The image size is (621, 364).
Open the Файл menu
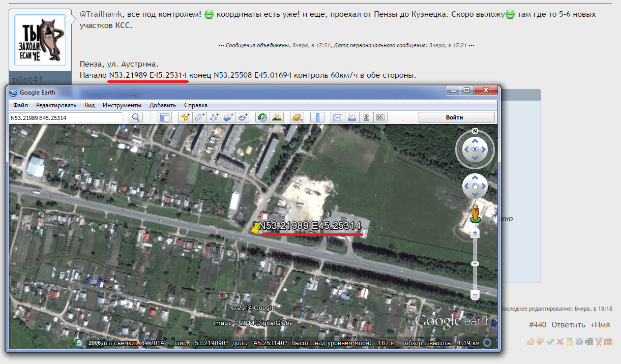click(x=21, y=105)
